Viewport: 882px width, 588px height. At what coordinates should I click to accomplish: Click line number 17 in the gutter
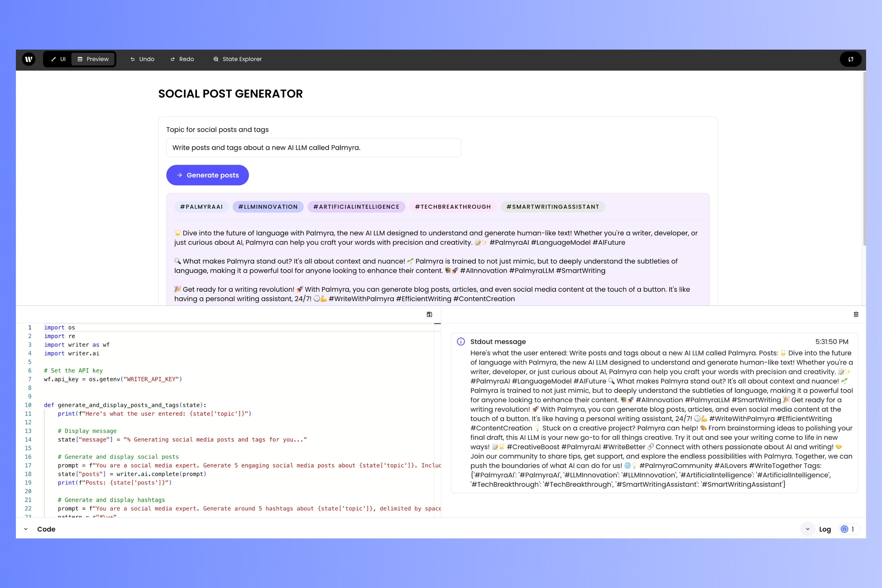pyautogui.click(x=28, y=466)
